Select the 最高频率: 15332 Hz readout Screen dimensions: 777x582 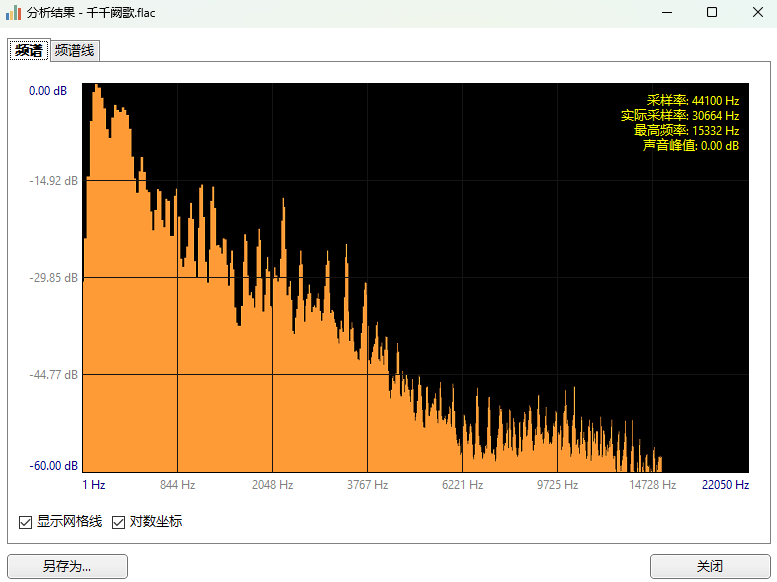[686, 131]
